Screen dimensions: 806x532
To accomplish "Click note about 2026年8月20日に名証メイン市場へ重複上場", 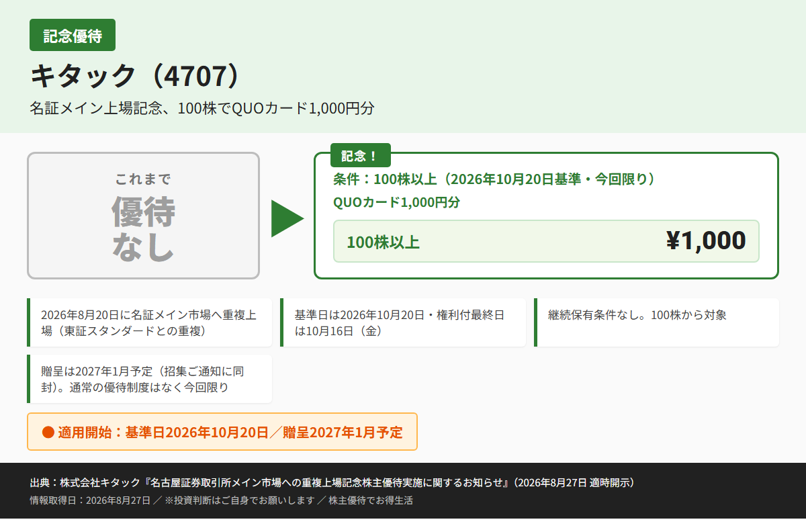I will tap(149, 322).
